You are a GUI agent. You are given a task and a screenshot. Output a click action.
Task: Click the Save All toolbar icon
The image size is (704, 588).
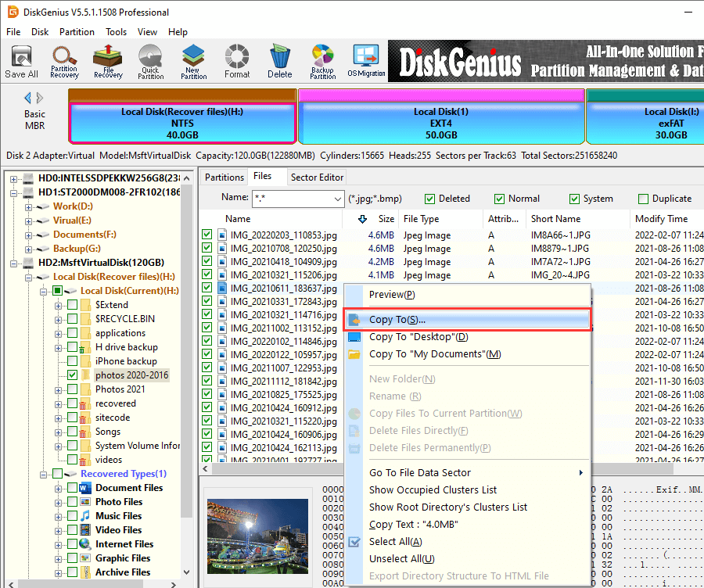point(21,62)
